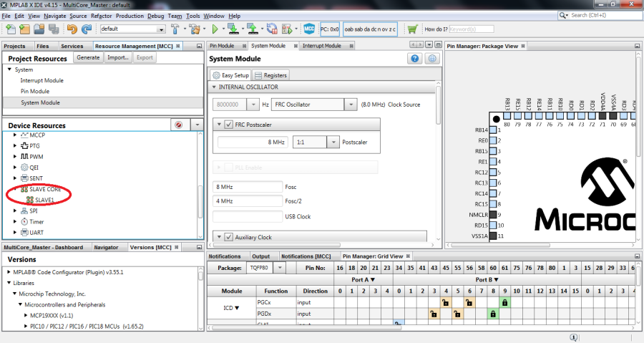Viewport: 644px width, 343px height.
Task: Click the Undo arrow in toolbar
Action: pos(72,29)
